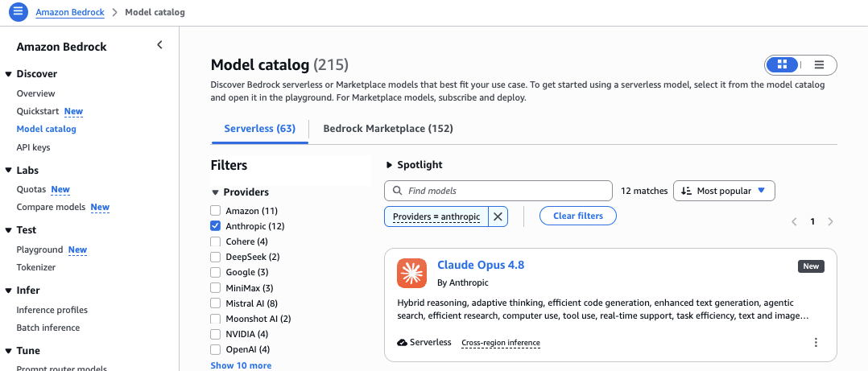Viewport: 868px width, 371px height.
Task: Open Model catalog in the sidebar
Action: click(x=47, y=129)
